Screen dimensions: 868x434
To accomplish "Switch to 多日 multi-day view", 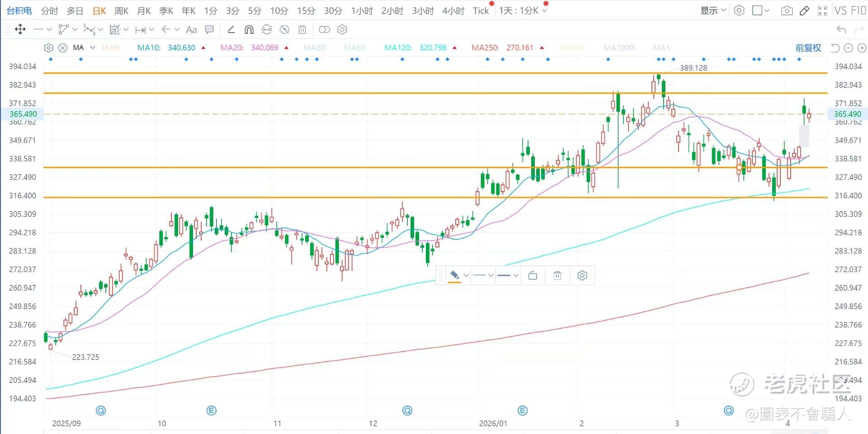I will point(75,11).
